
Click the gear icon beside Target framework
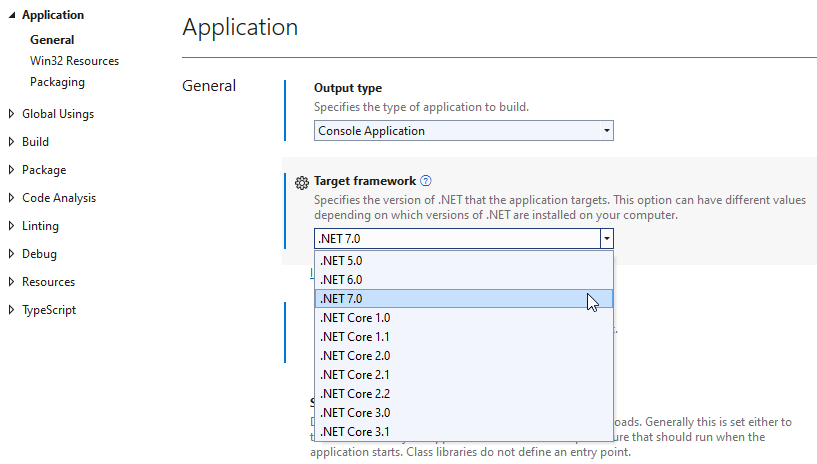302,183
